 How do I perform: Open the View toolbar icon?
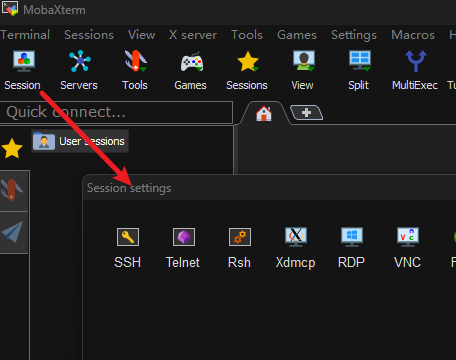(303, 70)
